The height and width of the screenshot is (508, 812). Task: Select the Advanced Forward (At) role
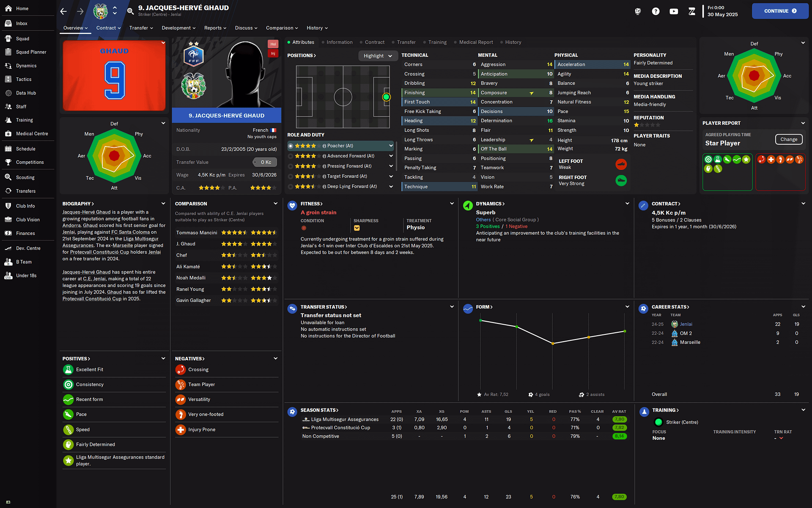[350, 156]
